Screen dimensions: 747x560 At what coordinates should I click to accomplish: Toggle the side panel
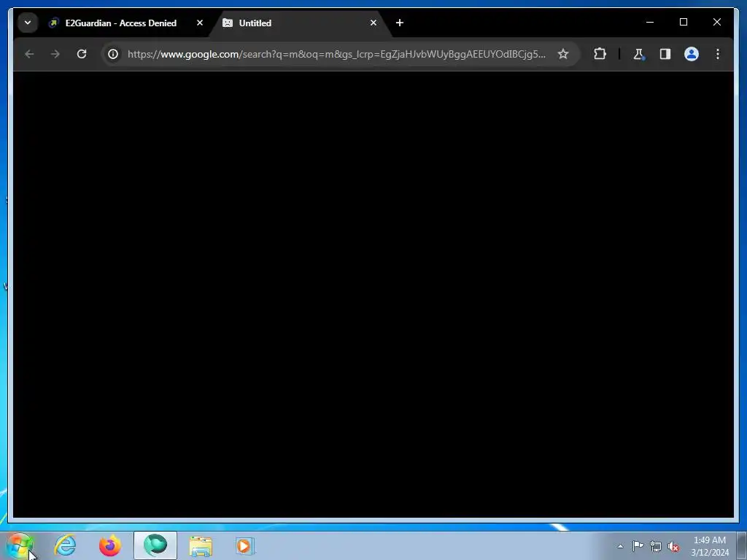(x=665, y=54)
